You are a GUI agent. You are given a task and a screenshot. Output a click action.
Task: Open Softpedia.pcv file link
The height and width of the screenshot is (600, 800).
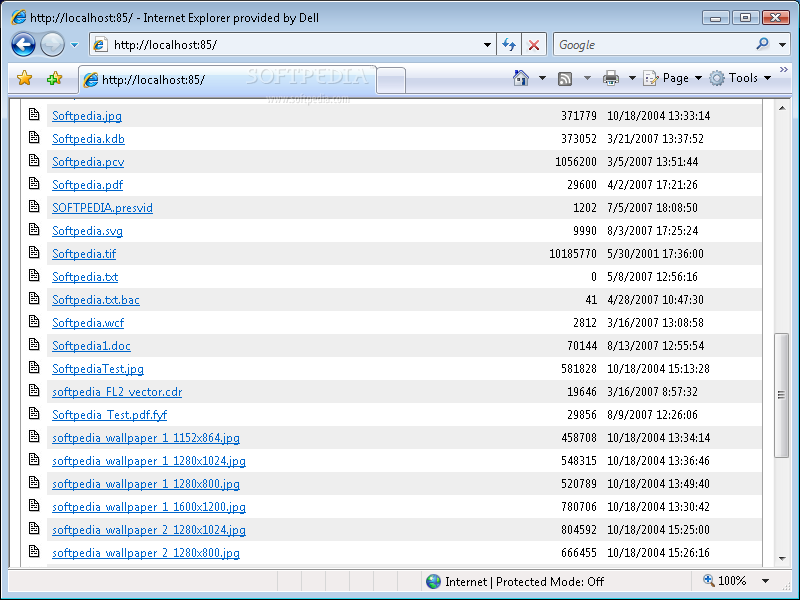(x=88, y=162)
